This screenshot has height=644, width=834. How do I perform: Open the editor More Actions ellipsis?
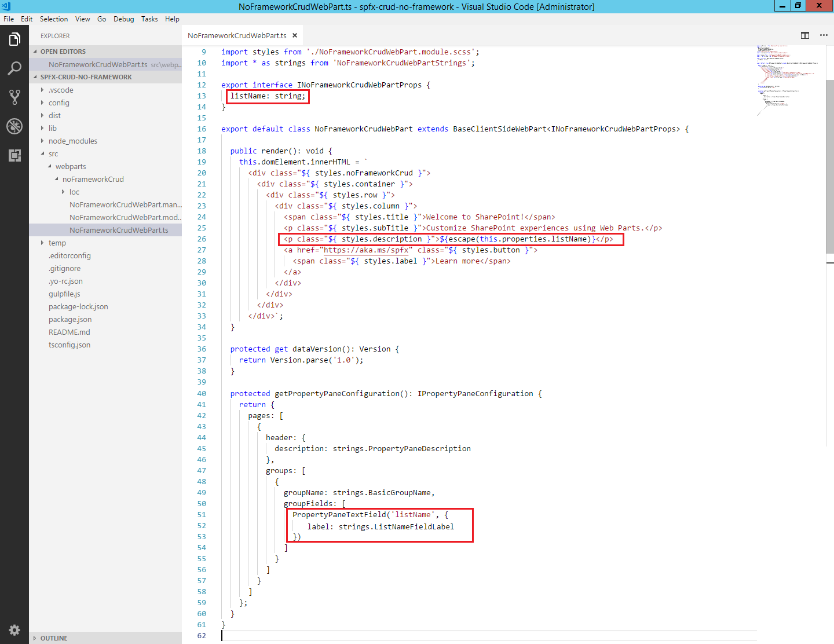pyautogui.click(x=824, y=35)
